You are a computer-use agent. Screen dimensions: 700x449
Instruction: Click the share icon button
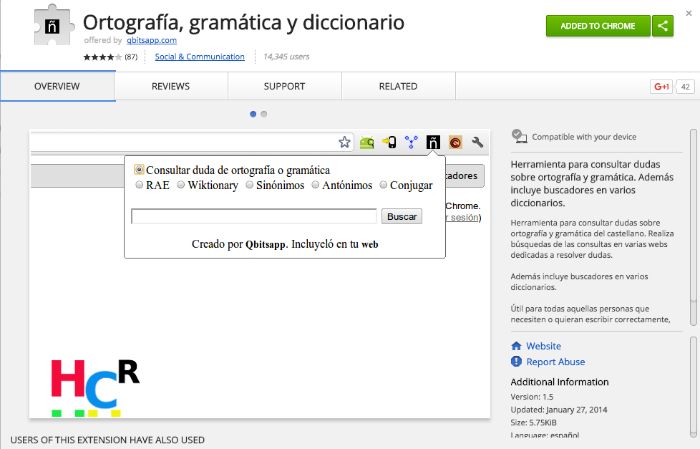[662, 26]
